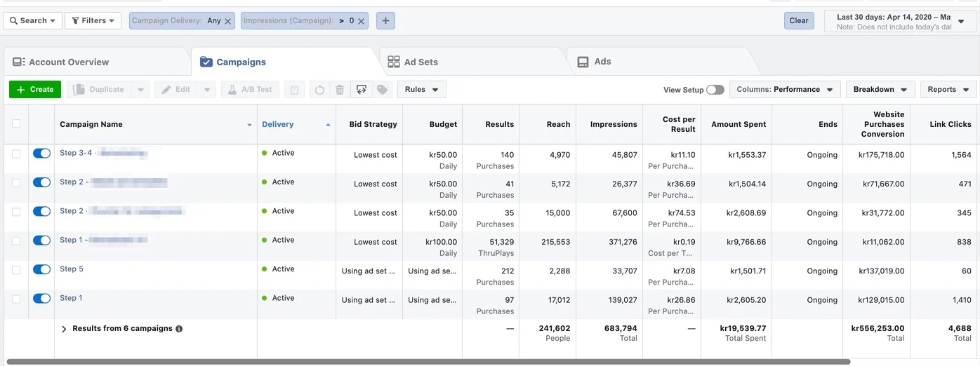The image size is (980, 366).
Task: Click the export/import arrows icon
Action: 362,90
